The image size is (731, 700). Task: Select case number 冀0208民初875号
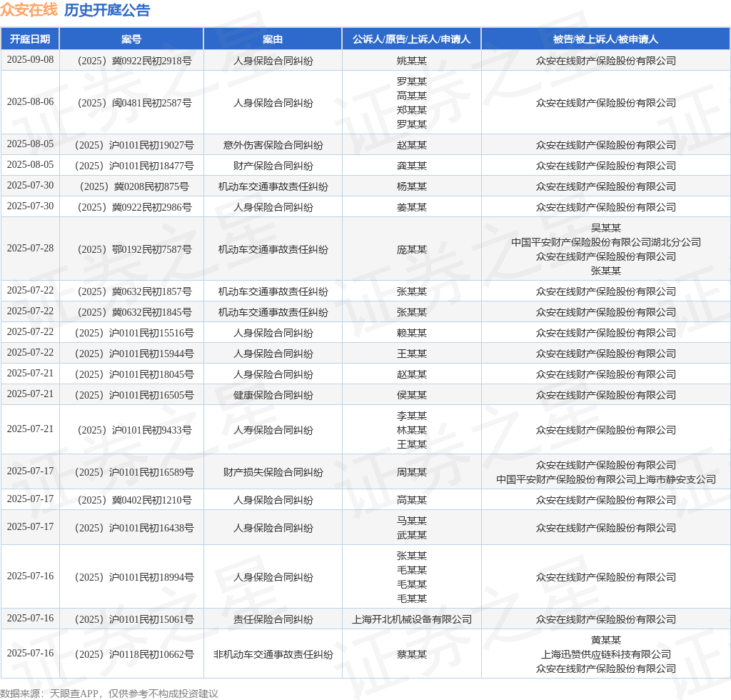tap(134, 186)
